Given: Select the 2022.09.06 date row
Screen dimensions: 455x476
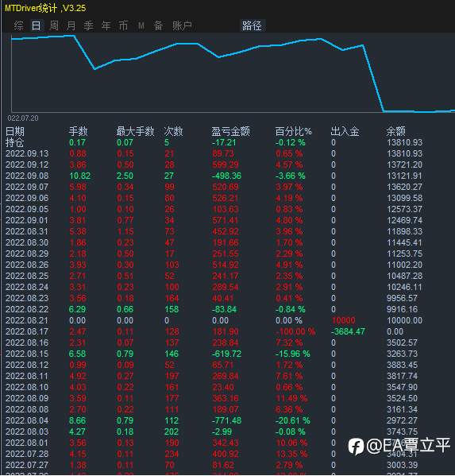Looking at the screenshot, I should coord(27,198).
